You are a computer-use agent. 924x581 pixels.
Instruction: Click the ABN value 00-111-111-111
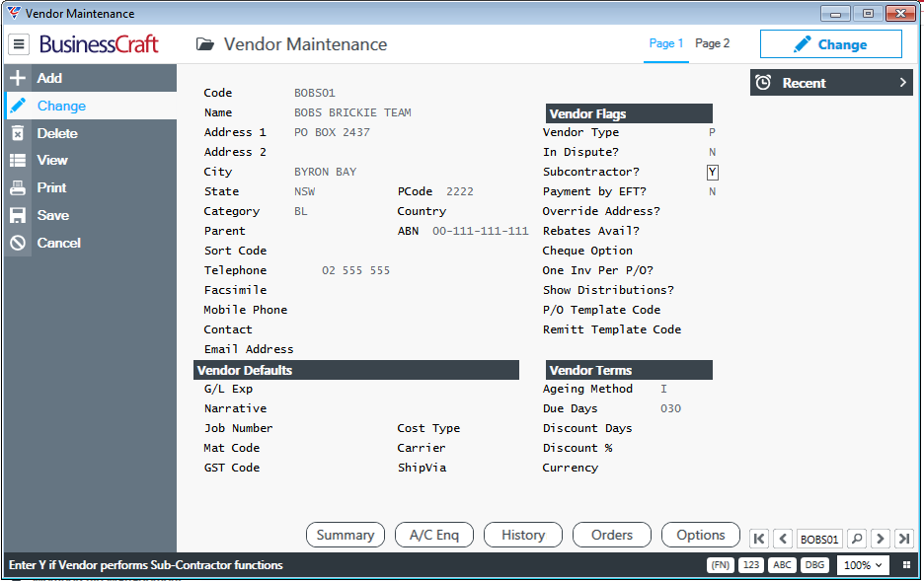[481, 231]
